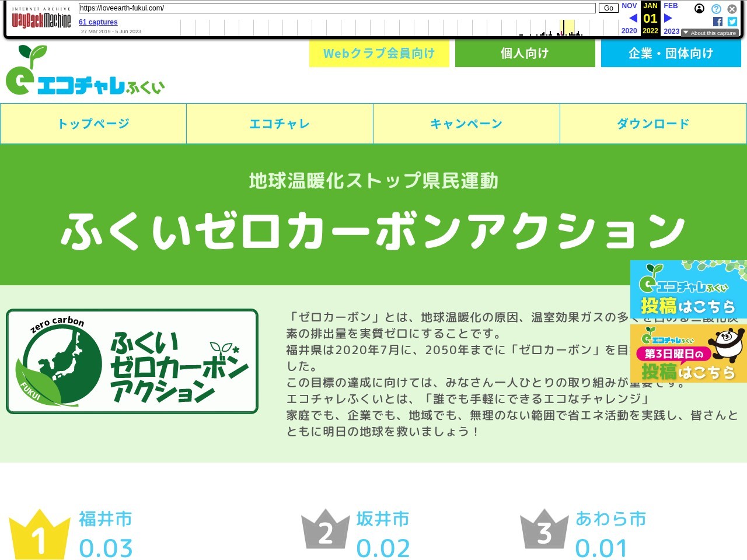Open the トップページ navigation tab
Image resolution: width=747 pixels, height=560 pixels.
click(x=93, y=124)
